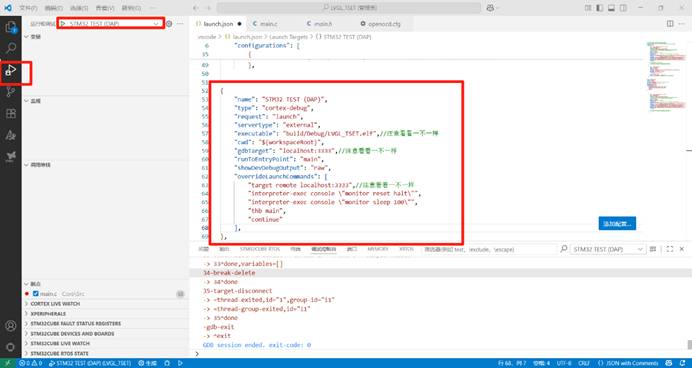Screen dimensions: 692x368
Task: Expand STM32CUBE FAULT STATUS REGISTERS section
Action: (x=105, y=323)
